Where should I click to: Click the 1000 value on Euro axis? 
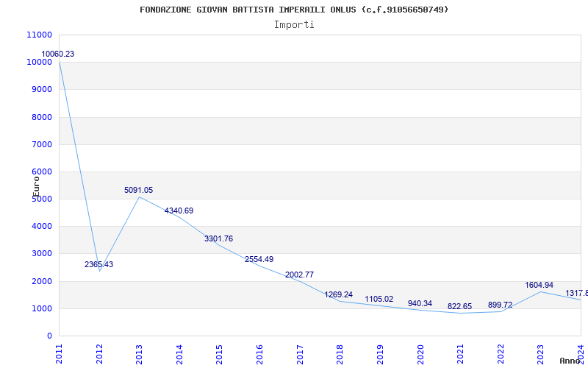(x=41, y=308)
